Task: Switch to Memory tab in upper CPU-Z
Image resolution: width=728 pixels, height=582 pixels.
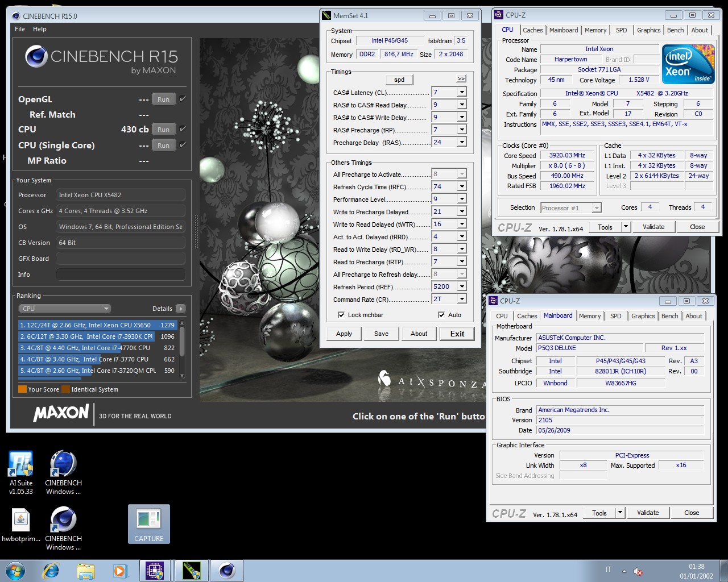Action: click(x=595, y=30)
